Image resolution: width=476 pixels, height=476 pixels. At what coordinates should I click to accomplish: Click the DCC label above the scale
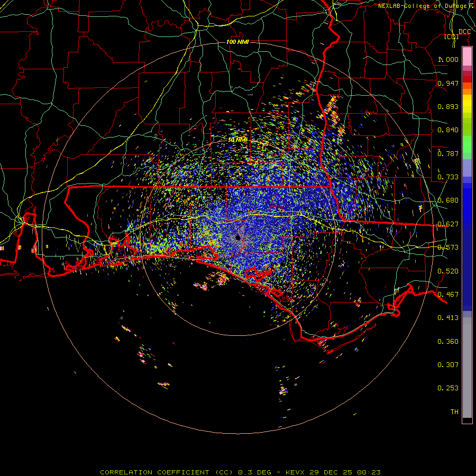point(464,32)
